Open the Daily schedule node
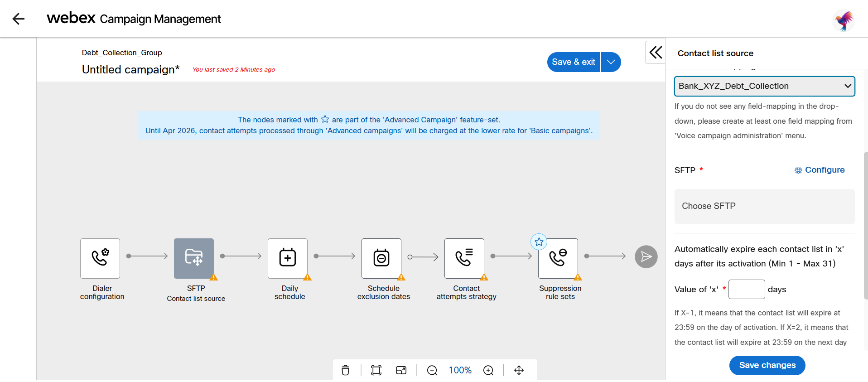 tap(288, 258)
